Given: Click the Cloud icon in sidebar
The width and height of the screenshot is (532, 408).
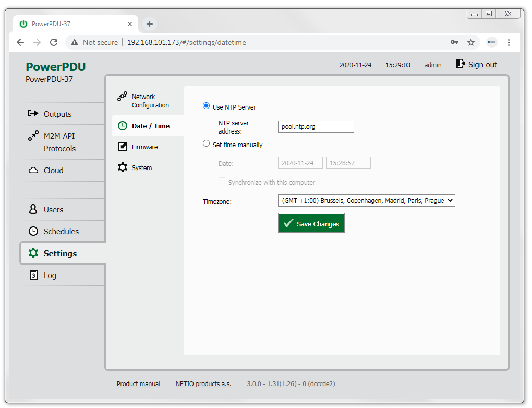Looking at the screenshot, I should [x=33, y=171].
